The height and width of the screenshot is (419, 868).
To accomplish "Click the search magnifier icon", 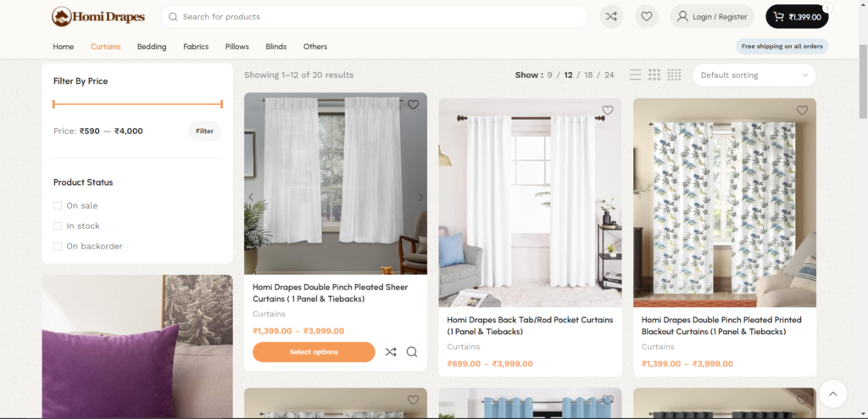I will 173,17.
